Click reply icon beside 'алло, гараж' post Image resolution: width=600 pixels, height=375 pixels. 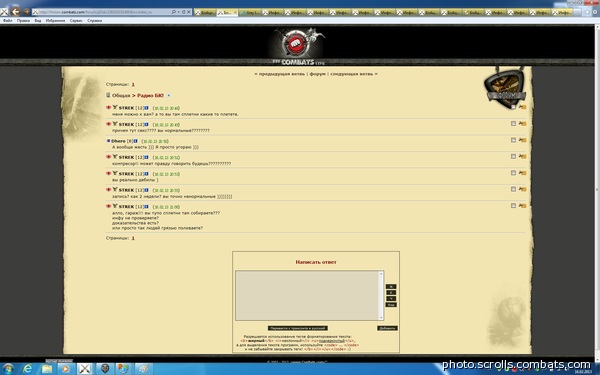tap(522, 206)
